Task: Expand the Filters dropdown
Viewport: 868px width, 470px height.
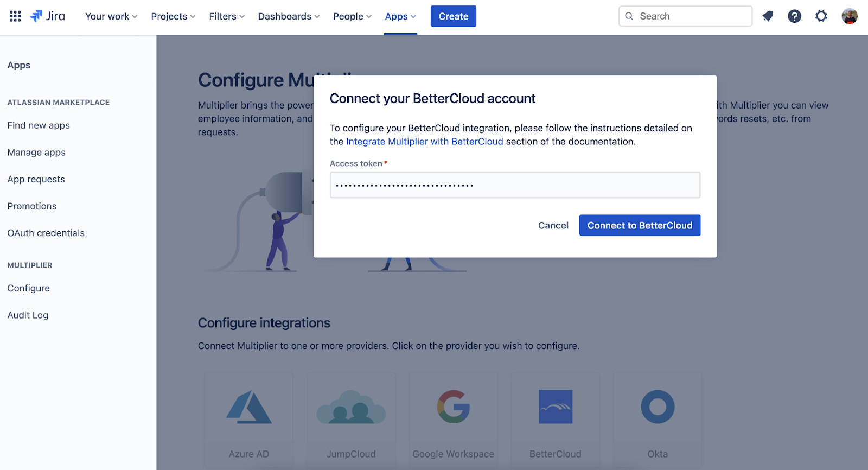Action: pos(227,16)
